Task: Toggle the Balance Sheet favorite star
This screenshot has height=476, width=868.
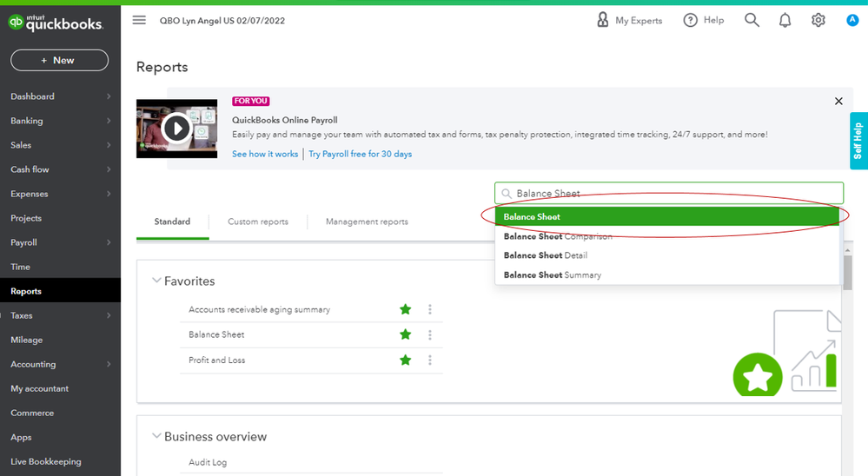Action: click(x=405, y=334)
